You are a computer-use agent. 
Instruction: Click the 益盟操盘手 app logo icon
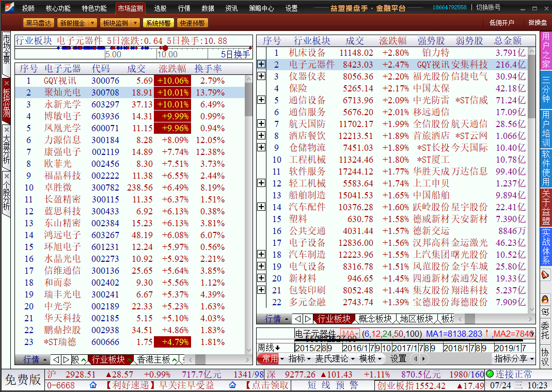coord(9,7)
